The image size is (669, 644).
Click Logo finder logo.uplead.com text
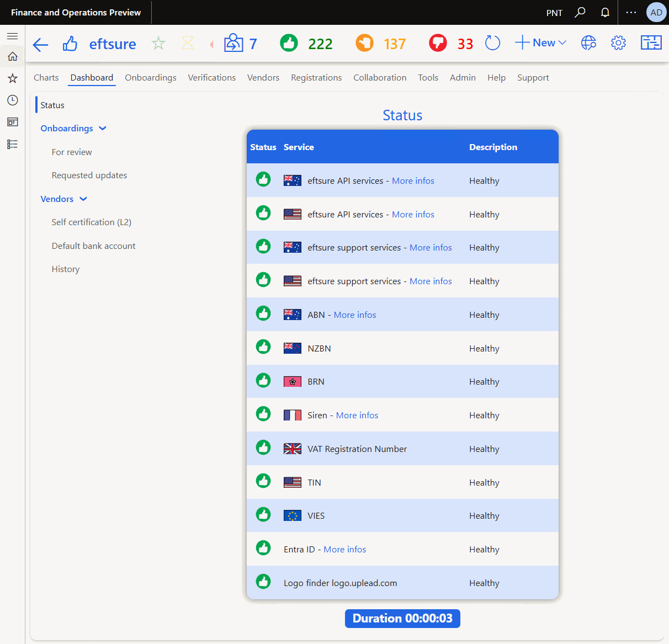(x=340, y=583)
